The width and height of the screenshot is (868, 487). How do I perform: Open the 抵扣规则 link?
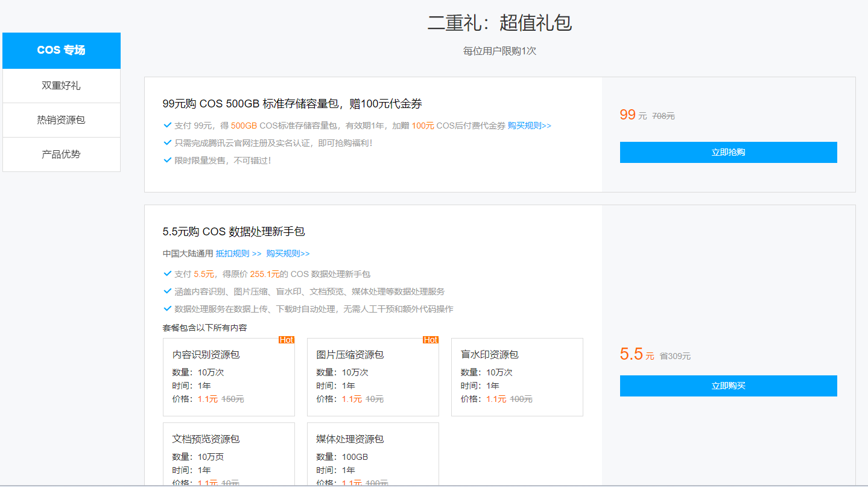pyautogui.click(x=238, y=253)
